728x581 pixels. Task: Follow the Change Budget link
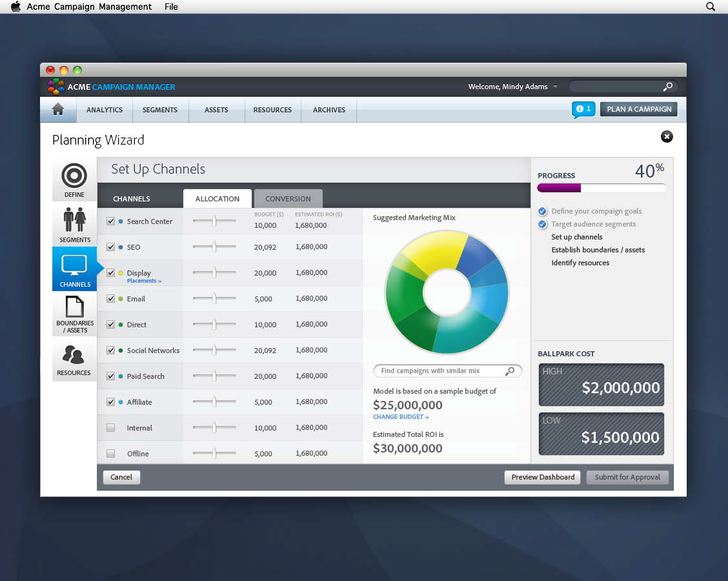click(401, 417)
